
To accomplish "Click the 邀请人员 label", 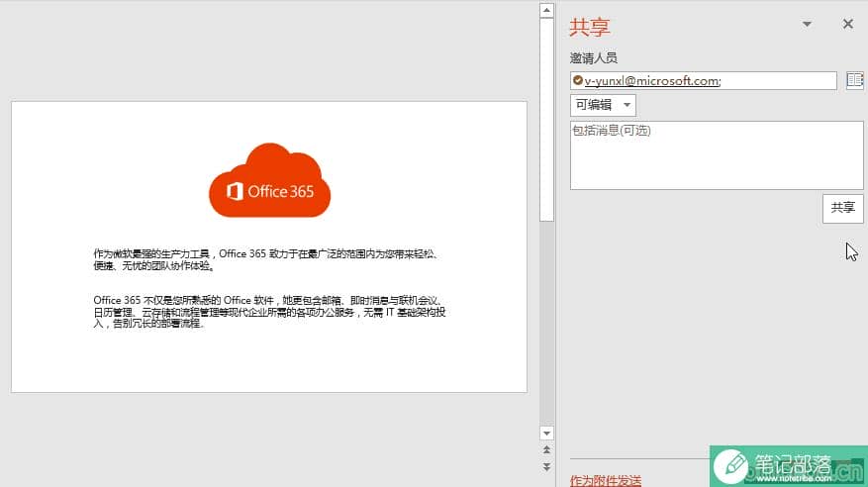I will click(594, 57).
